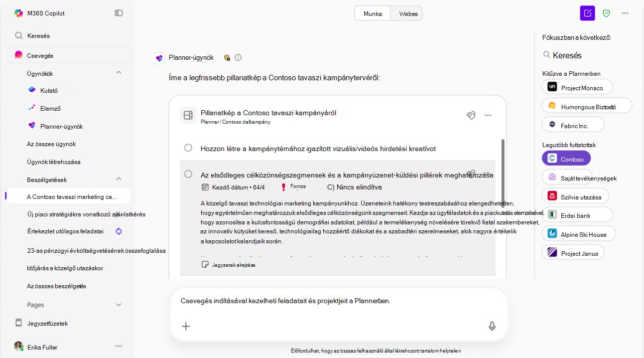Open Az összes beszélgetés link

(x=56, y=286)
